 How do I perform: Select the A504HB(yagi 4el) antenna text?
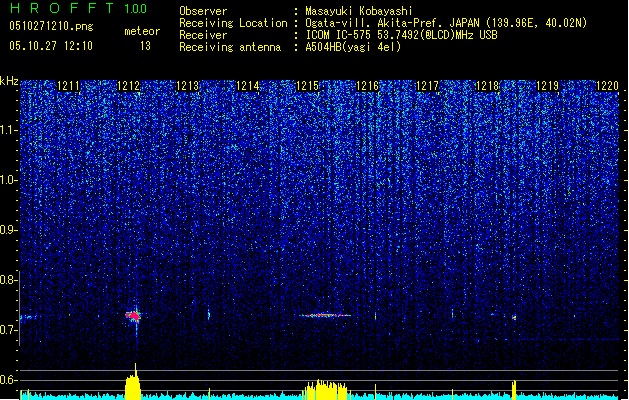point(353,47)
